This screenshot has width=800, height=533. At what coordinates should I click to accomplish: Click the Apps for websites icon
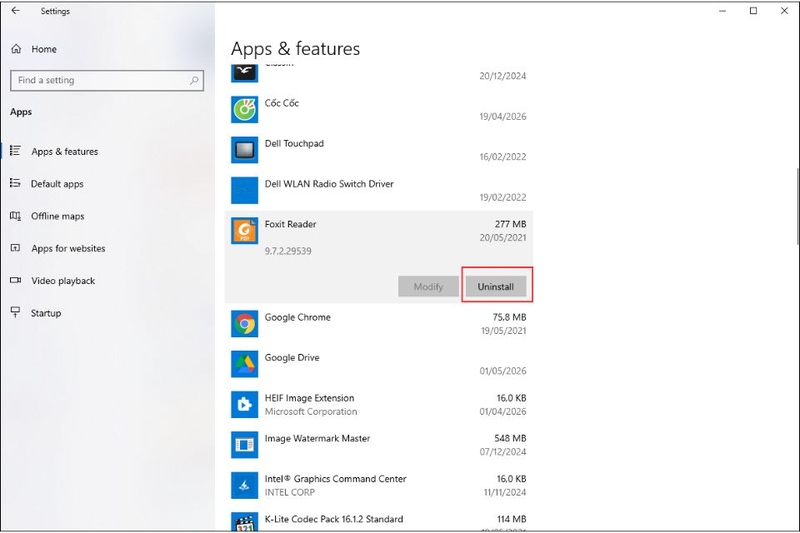click(15, 248)
